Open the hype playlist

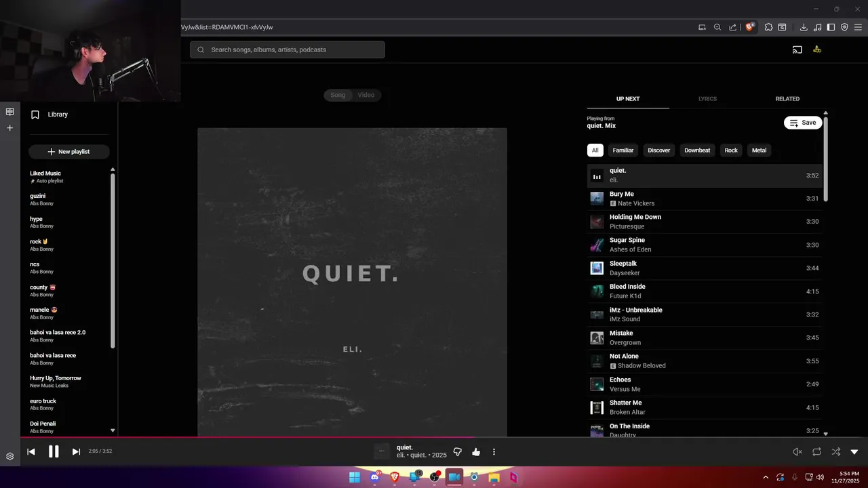pyautogui.click(x=68, y=222)
